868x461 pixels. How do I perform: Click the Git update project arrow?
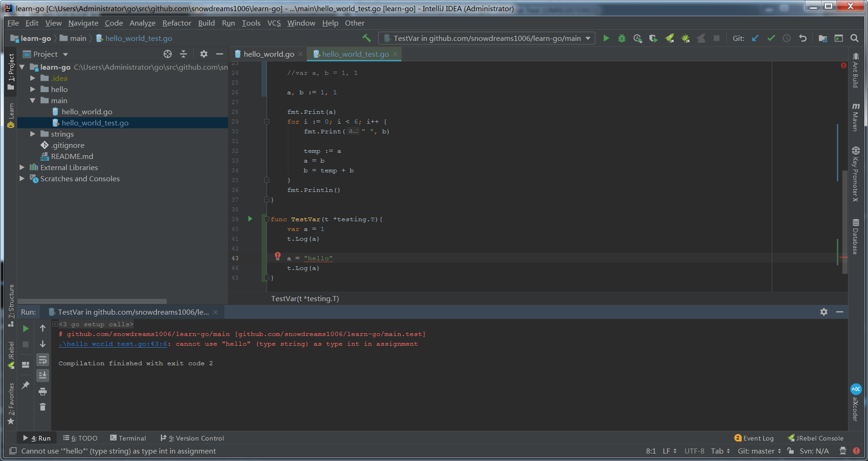pyautogui.click(x=755, y=38)
